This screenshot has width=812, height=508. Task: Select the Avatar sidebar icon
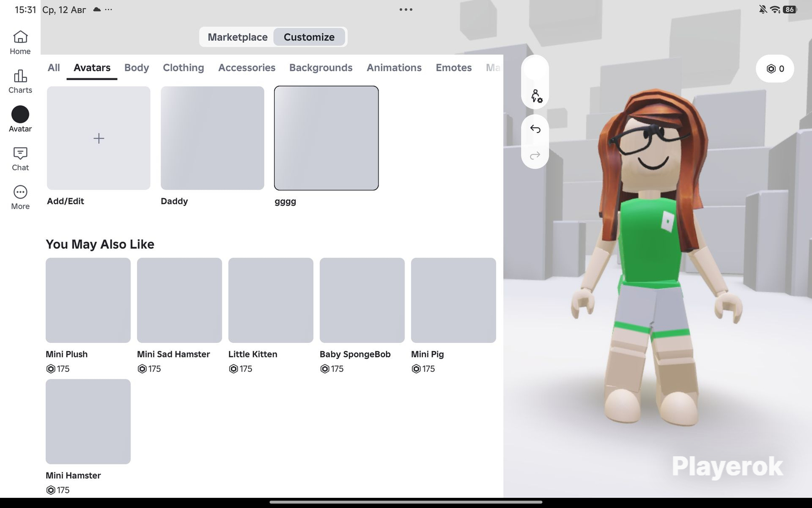click(x=20, y=114)
